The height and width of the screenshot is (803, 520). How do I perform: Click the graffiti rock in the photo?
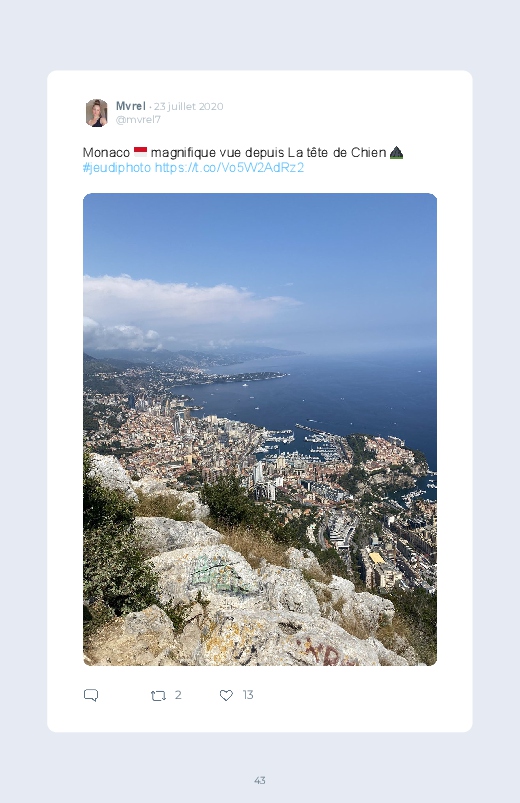click(x=220, y=574)
